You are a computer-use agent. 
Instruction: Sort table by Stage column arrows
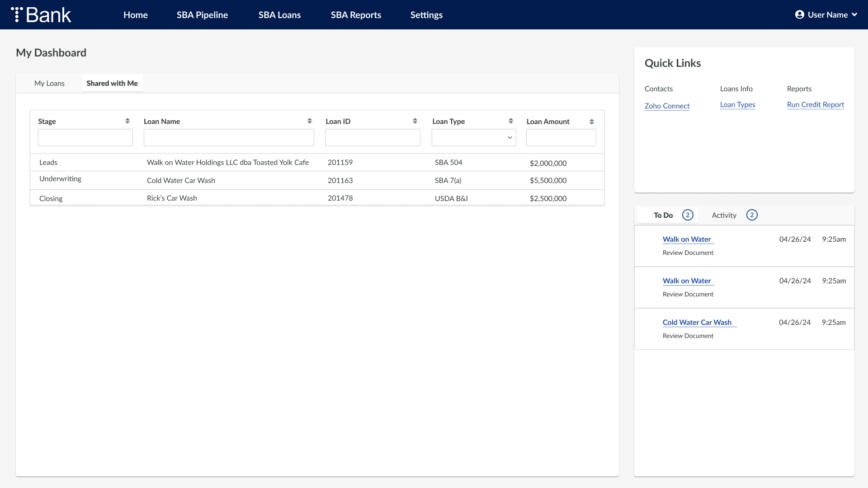127,121
